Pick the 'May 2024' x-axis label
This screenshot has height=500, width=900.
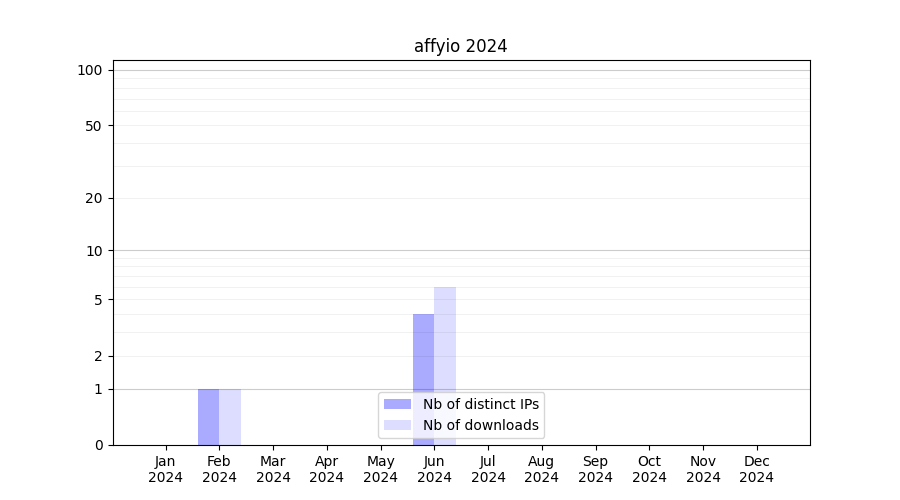click(x=381, y=469)
